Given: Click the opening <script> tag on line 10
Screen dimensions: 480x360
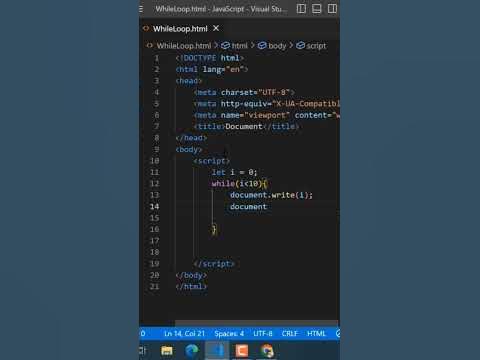Looking at the screenshot, I should pyautogui.click(x=212, y=161).
